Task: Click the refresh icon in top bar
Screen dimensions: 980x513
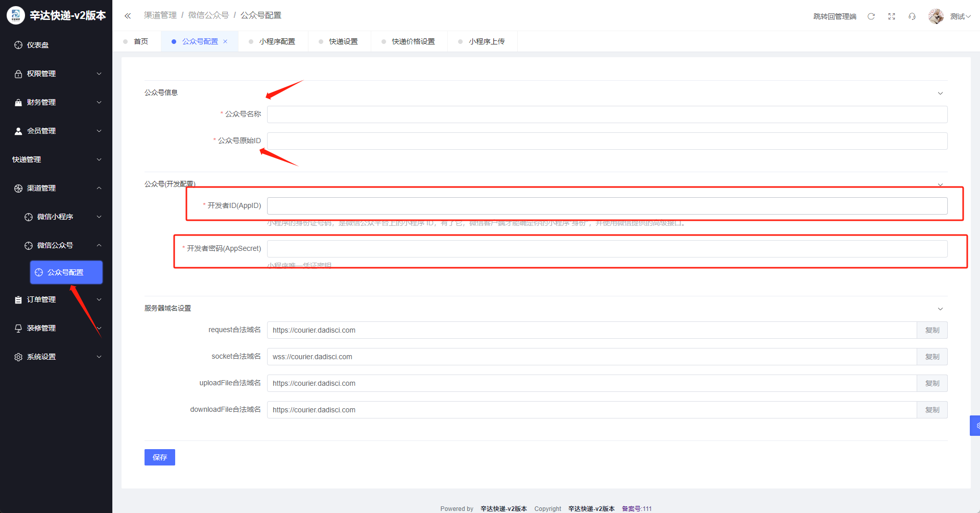Action: (x=871, y=16)
